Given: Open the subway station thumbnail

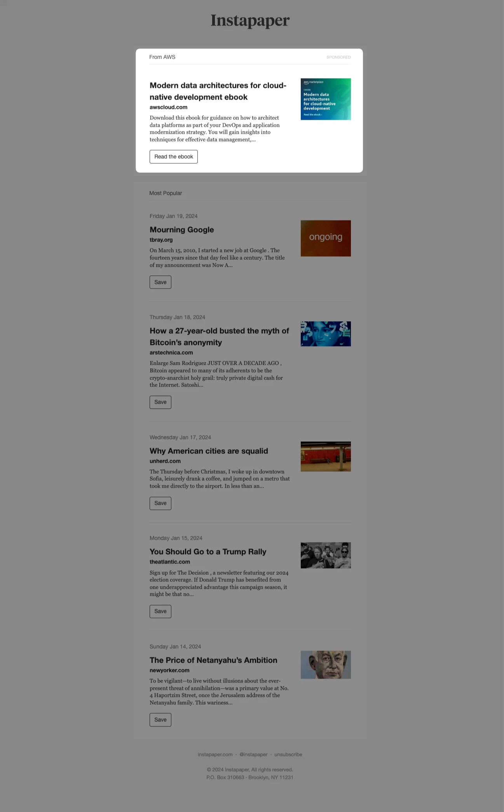Looking at the screenshot, I should pos(326,457).
